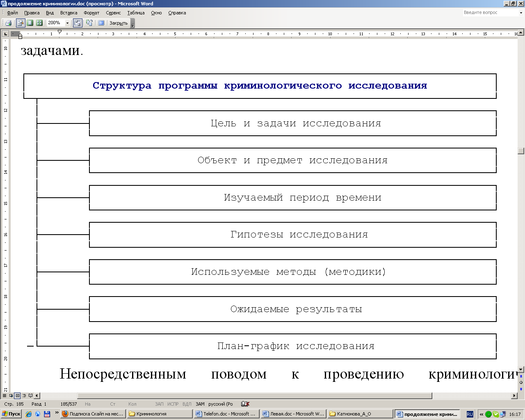
Task: Click 'Гипотезы исследования' box
Action: (x=293, y=235)
